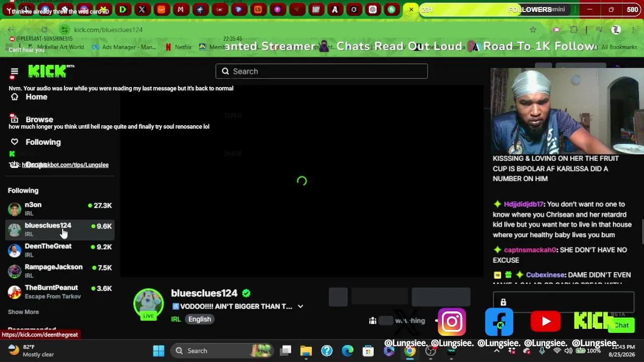
Task: Open Following in Kick sidebar
Action: click(x=43, y=142)
